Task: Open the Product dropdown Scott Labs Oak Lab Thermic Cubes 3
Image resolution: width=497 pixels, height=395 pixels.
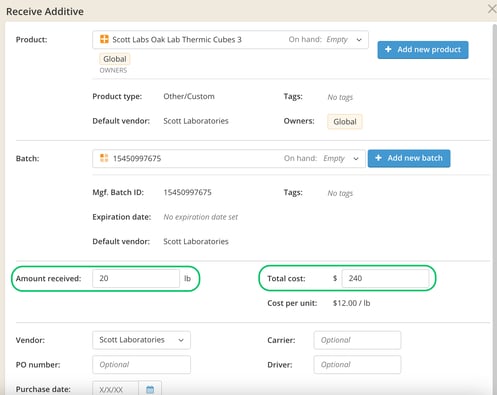Action: (230, 40)
